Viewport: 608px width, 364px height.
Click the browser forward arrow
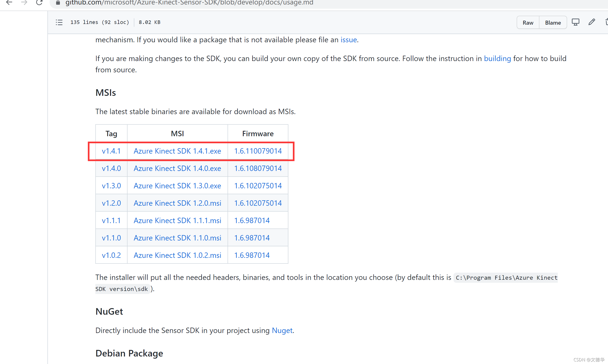pos(24,2)
